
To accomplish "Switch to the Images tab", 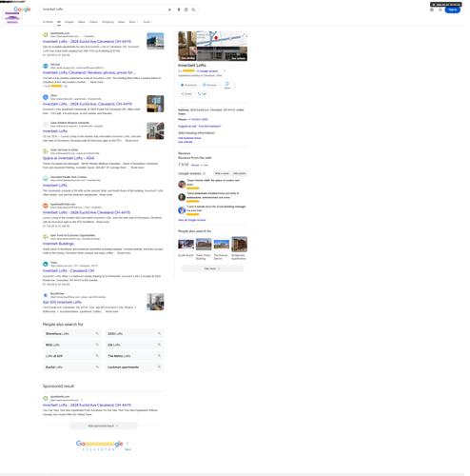I will tap(70, 22).
